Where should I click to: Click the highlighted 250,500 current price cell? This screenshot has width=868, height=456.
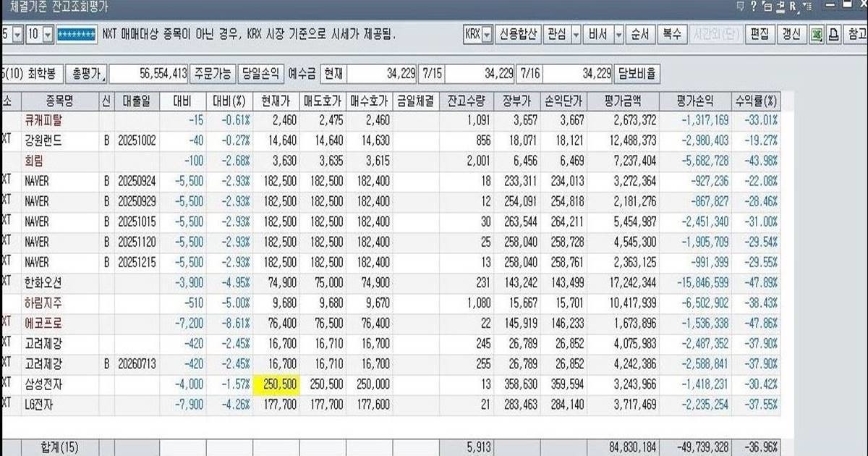[276, 384]
